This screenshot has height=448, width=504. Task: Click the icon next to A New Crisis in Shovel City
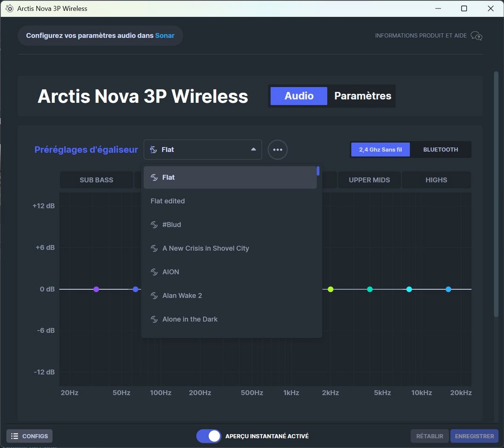(x=154, y=248)
